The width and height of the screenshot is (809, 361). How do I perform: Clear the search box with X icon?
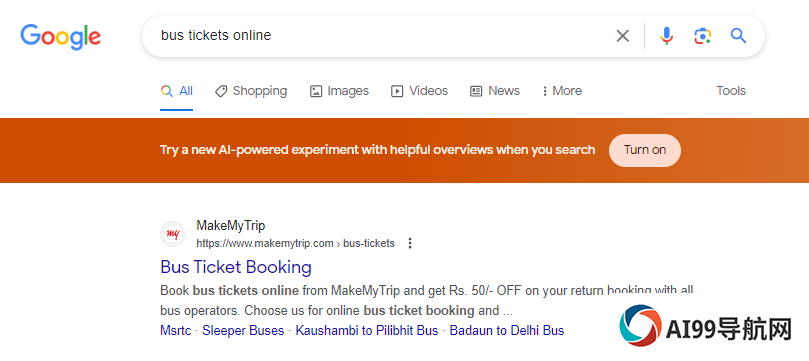point(623,36)
